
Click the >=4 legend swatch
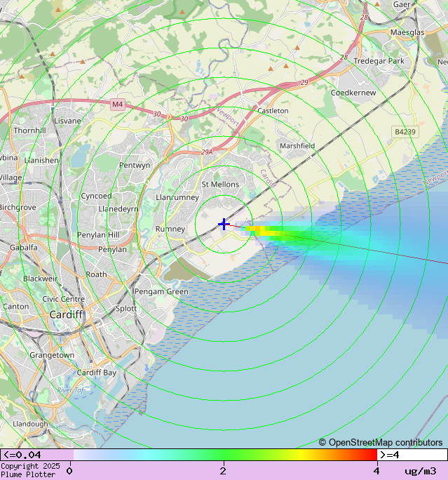[x=412, y=455]
